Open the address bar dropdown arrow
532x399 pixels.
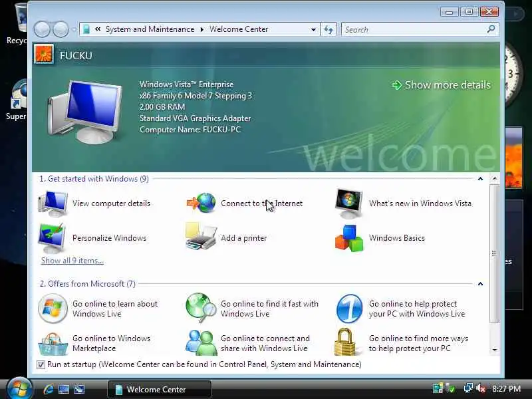pos(313,29)
